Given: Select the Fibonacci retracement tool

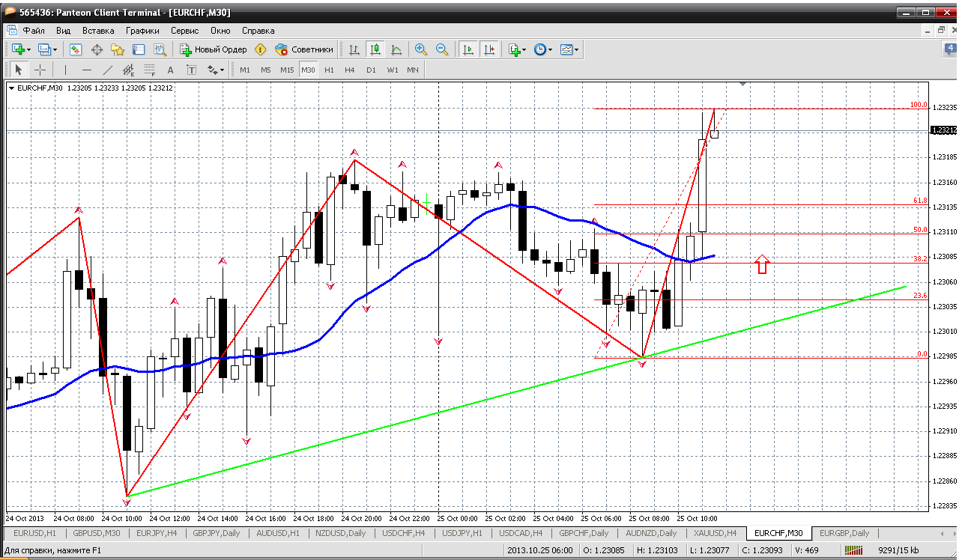Looking at the screenshot, I should pyautogui.click(x=149, y=70).
